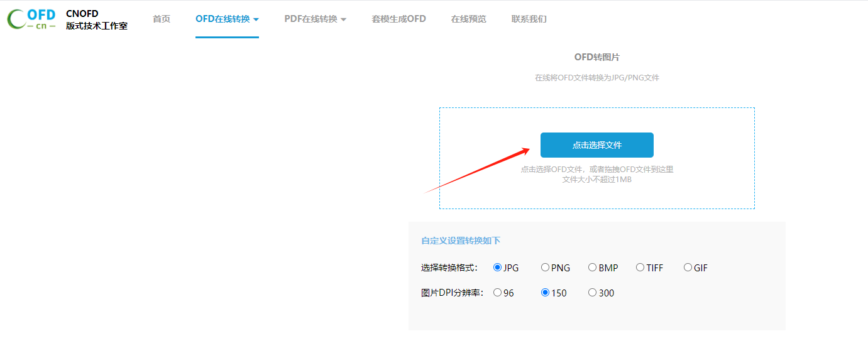Set image DPI to 96
This screenshot has width=868, height=341.
(x=498, y=293)
